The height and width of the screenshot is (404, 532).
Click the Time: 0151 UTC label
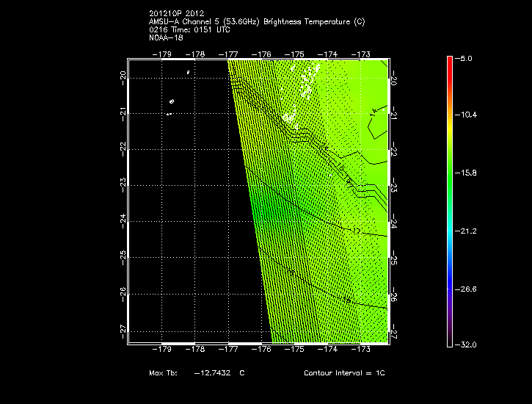194,29
